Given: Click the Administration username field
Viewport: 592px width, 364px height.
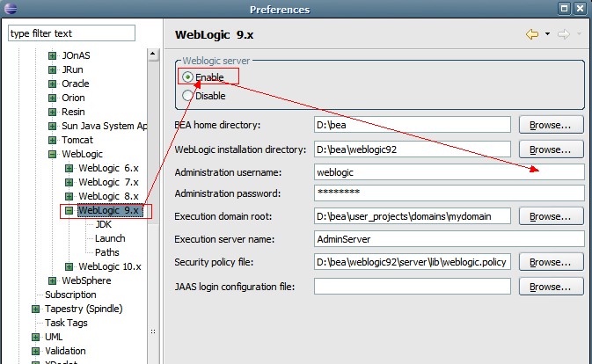Looking at the screenshot, I should (x=449, y=172).
